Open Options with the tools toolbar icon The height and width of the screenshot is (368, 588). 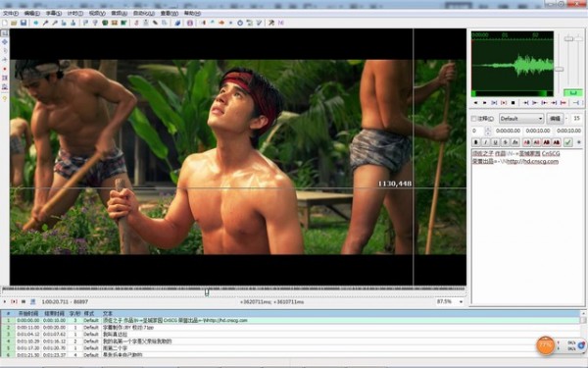tap(270, 23)
